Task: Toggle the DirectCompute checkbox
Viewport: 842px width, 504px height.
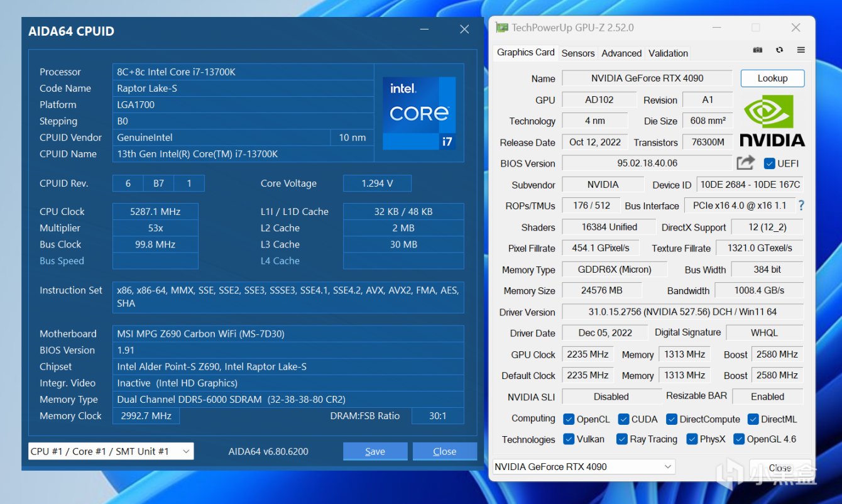Action: (x=671, y=419)
